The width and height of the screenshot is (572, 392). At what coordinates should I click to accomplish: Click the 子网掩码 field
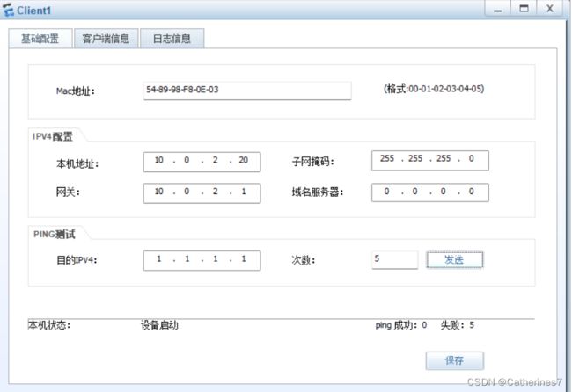(x=430, y=160)
